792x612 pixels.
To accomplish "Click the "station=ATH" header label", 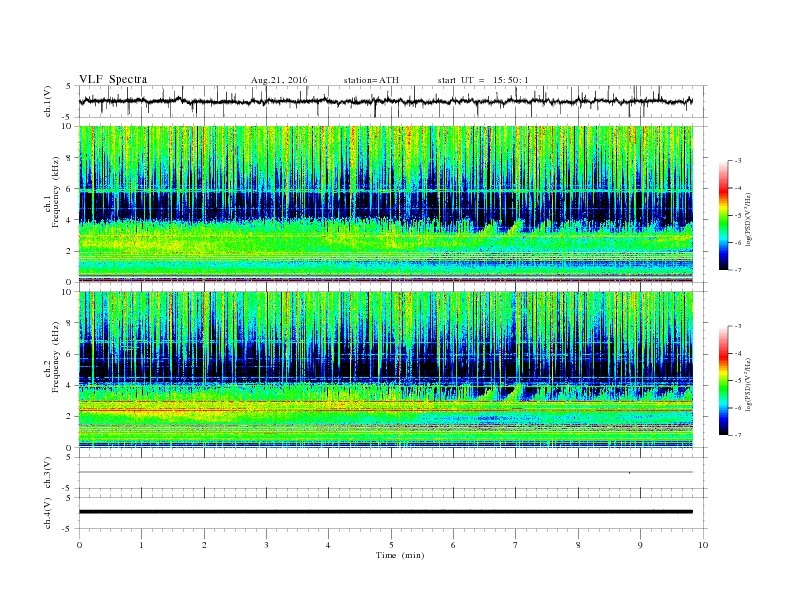I will point(371,80).
